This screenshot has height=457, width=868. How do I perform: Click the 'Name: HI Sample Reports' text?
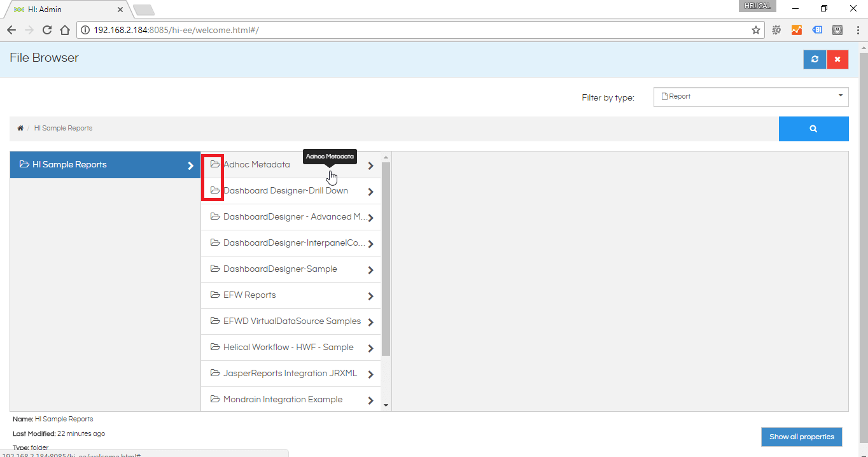click(x=53, y=419)
